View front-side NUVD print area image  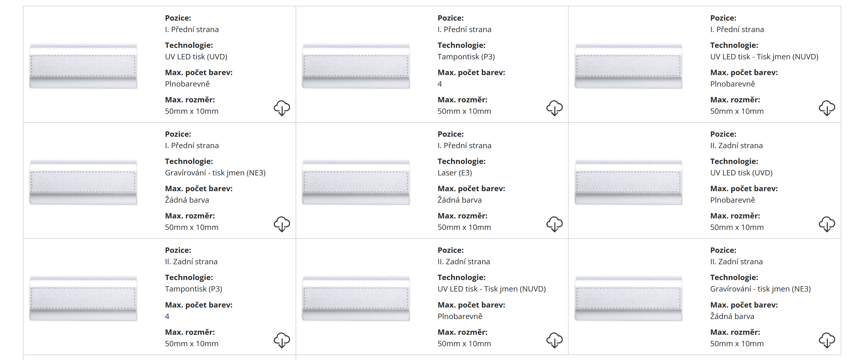point(628,66)
